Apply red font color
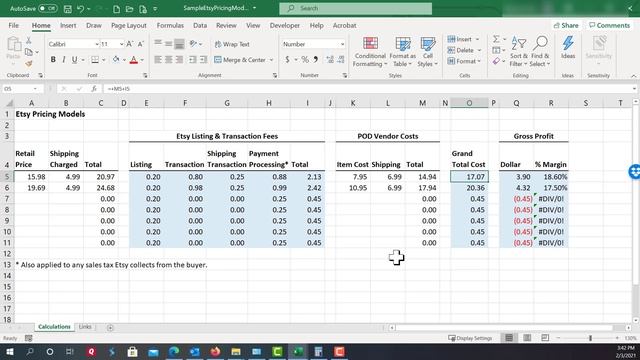This screenshot has height=360, width=640. [x=133, y=60]
